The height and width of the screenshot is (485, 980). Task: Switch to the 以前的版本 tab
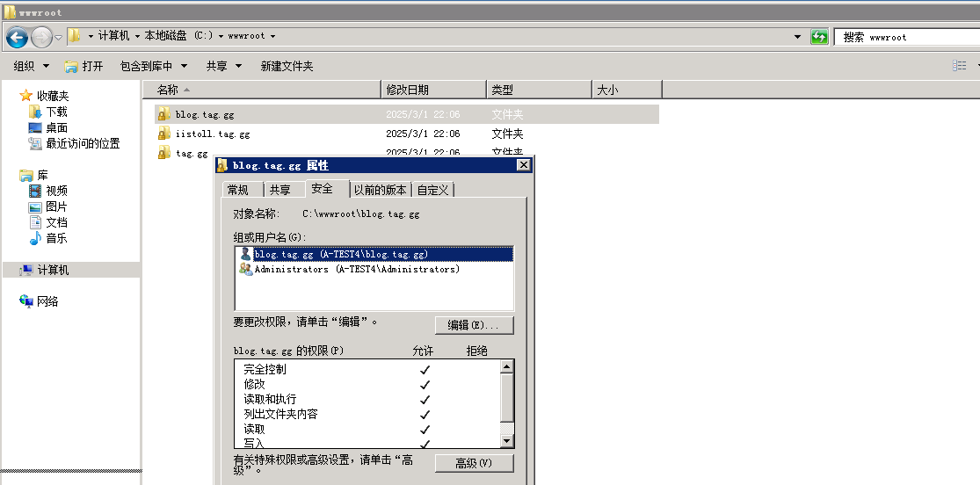(380, 190)
